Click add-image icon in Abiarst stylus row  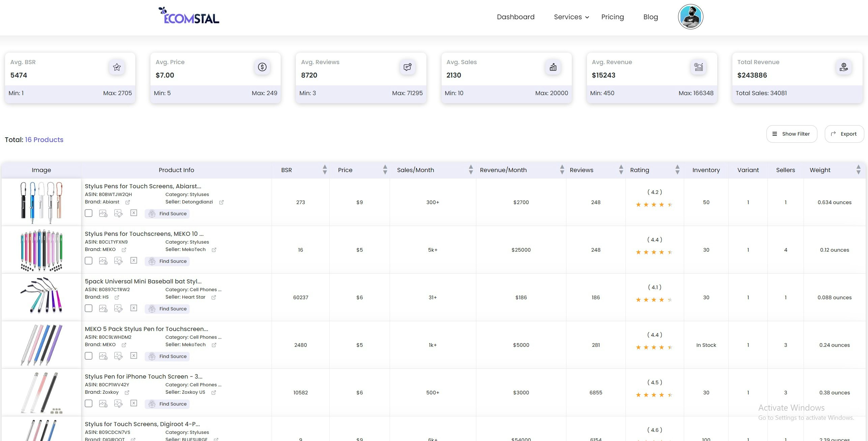[x=103, y=213]
